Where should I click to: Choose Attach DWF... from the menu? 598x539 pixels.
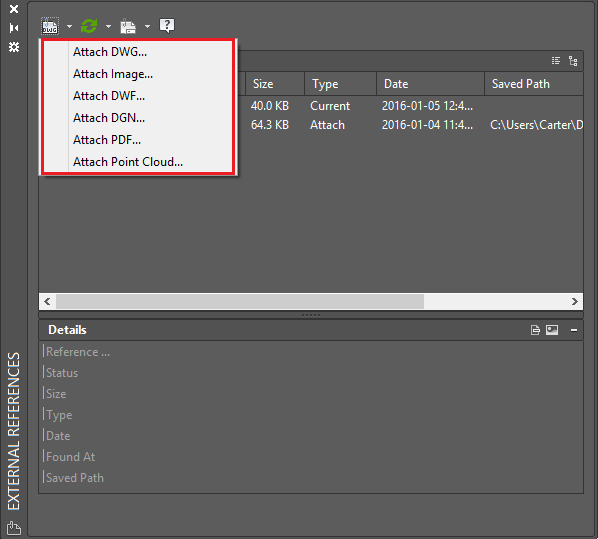point(138,96)
